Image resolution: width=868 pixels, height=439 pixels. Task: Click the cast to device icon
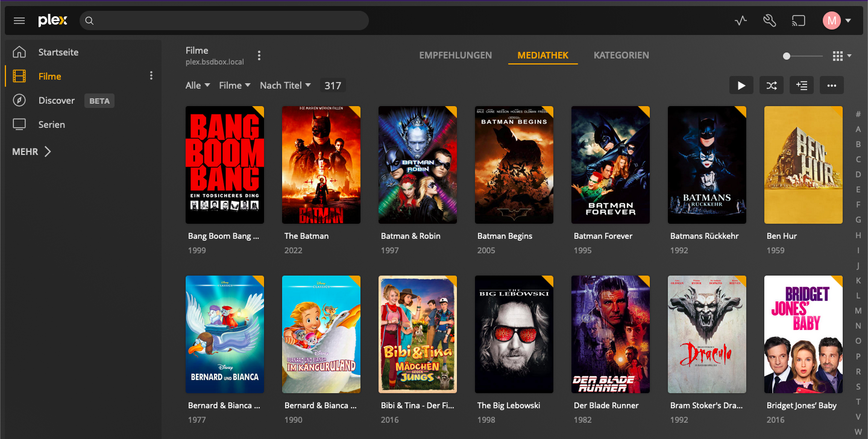798,21
